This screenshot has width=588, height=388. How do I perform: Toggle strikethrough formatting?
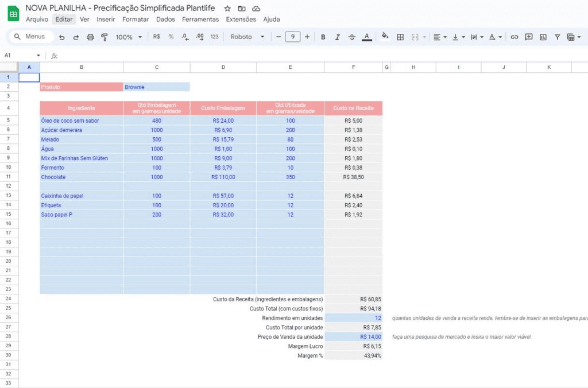pyautogui.click(x=351, y=37)
